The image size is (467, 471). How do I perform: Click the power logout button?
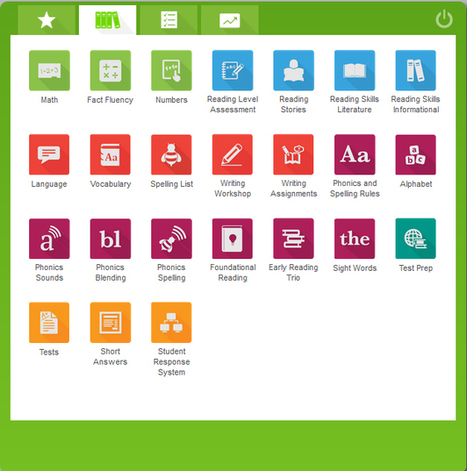[x=444, y=19]
